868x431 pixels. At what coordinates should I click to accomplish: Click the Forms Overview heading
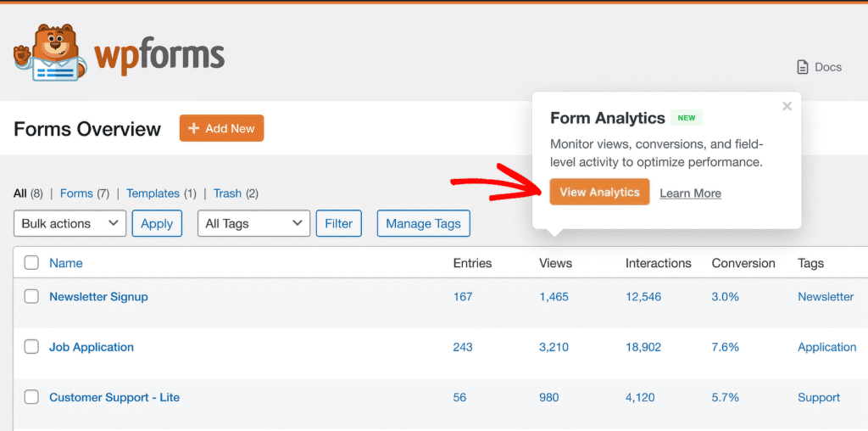[87, 129]
